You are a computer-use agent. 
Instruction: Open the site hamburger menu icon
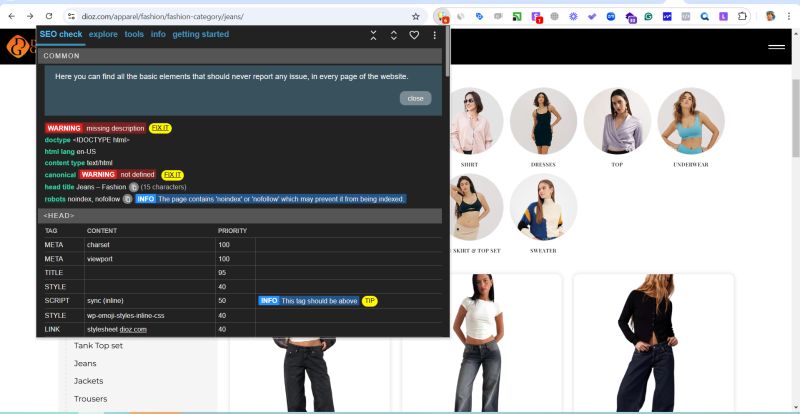777,47
